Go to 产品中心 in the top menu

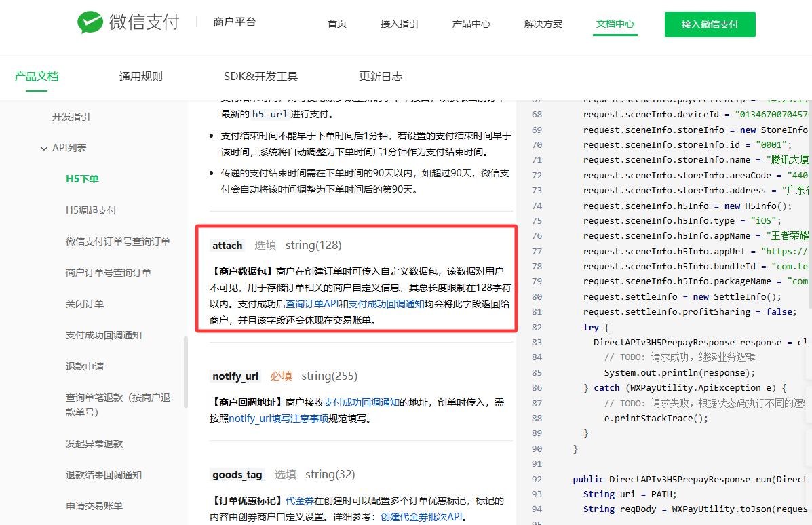pyautogui.click(x=471, y=24)
